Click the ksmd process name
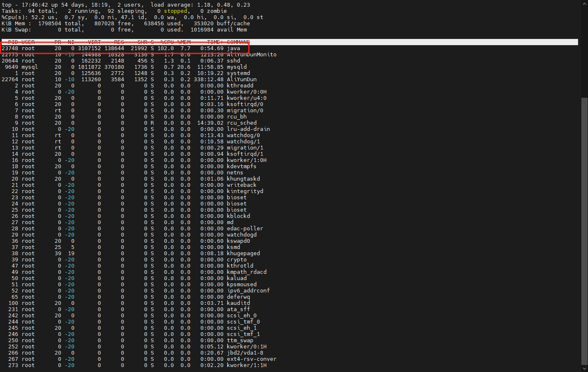 click(234, 247)
